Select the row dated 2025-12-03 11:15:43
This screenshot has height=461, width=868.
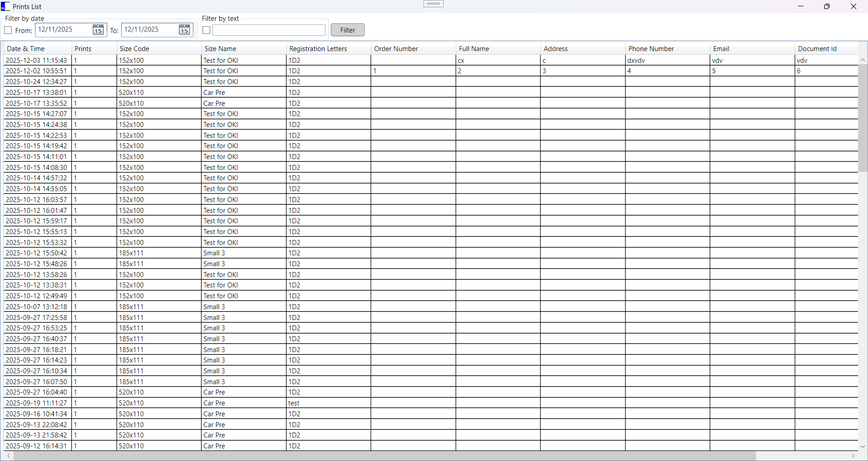click(36, 61)
